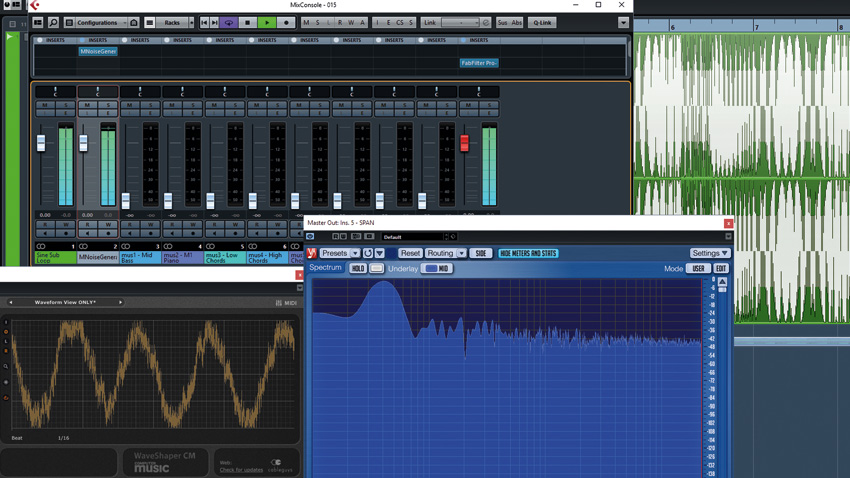Open the Racks selector
Screen dimensions: 850x478
point(172,23)
